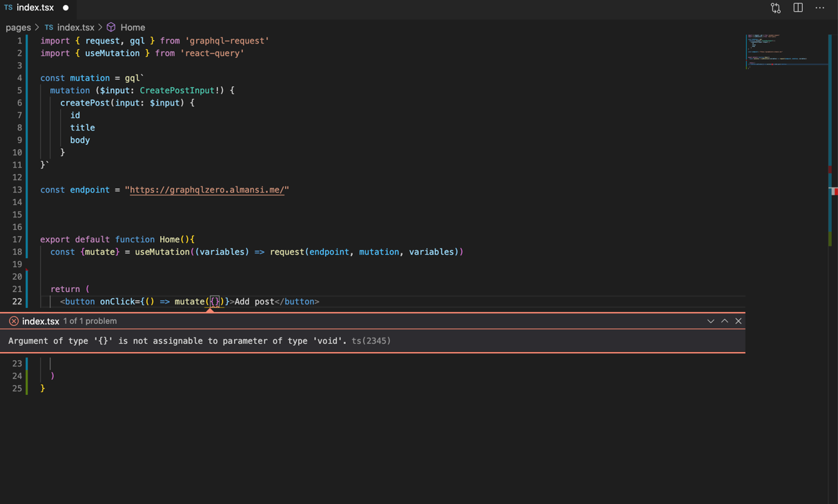Open the Home symbol breadcrumb
This screenshot has height=504, width=838.
tap(133, 28)
